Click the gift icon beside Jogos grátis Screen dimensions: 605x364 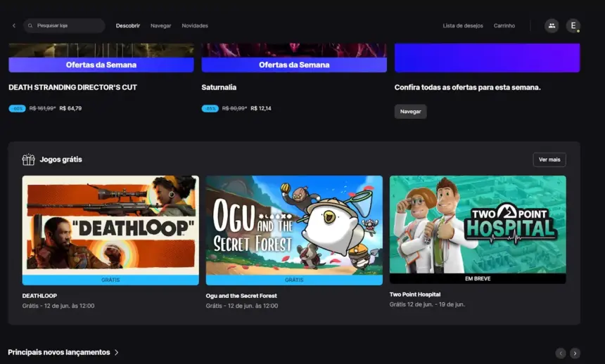(28, 160)
